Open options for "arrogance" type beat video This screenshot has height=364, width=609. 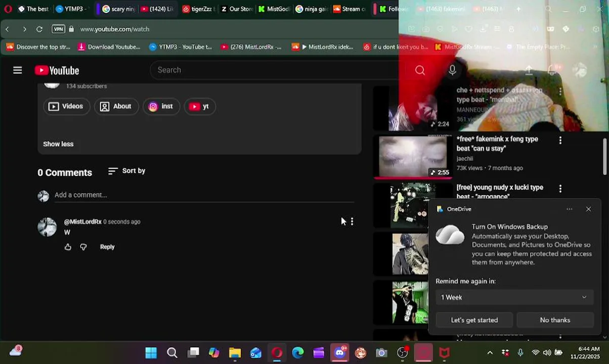point(560,189)
